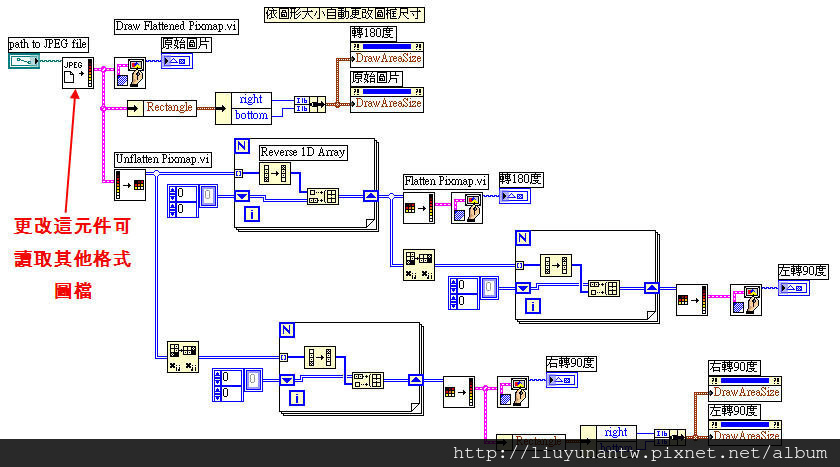This screenshot has width=840, height=467.
Task: Click the 轉180度 picture indicator terminal
Action: tap(515, 197)
